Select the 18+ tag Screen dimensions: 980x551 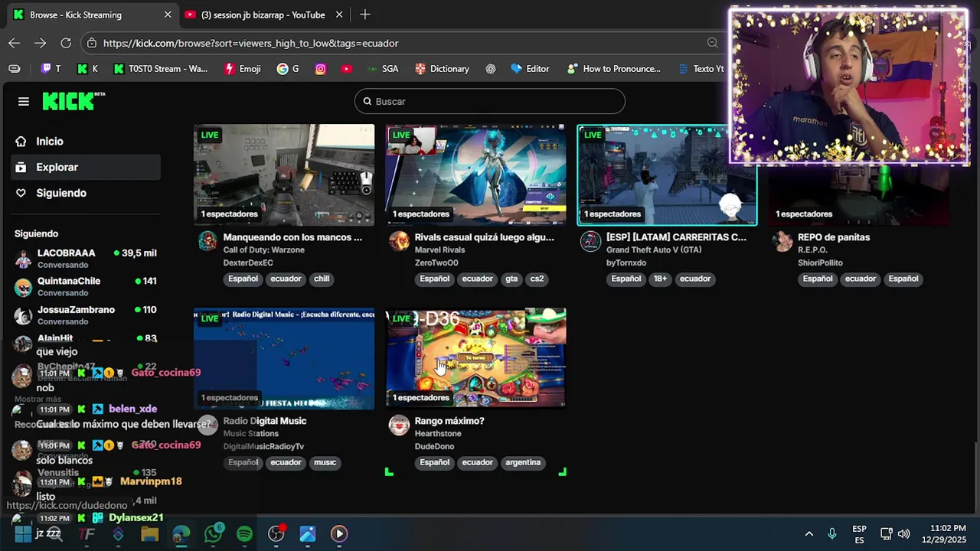click(660, 279)
